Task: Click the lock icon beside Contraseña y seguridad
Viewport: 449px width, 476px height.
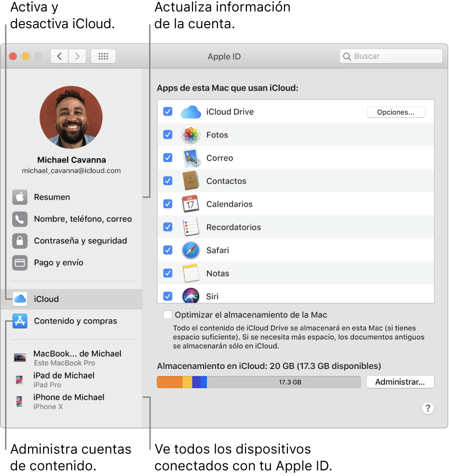Action: pyautogui.click(x=20, y=241)
